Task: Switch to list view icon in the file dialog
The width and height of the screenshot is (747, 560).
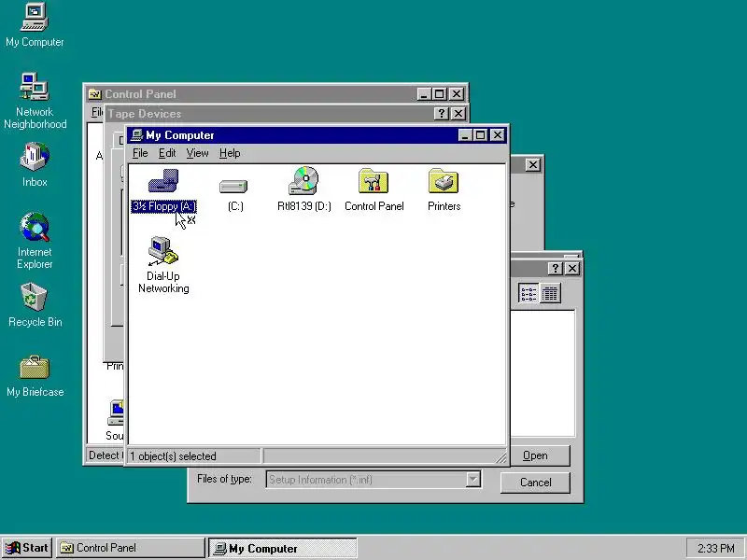Action: pos(529,293)
